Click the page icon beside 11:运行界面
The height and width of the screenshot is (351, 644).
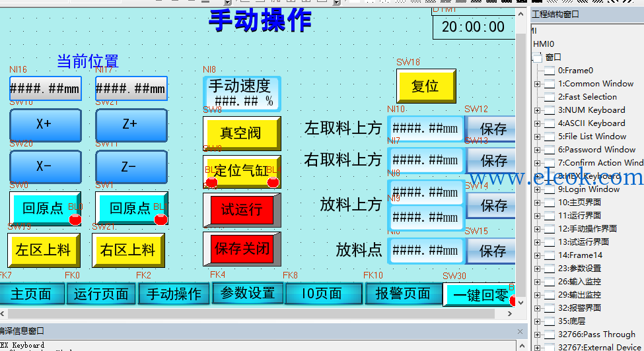(549, 216)
